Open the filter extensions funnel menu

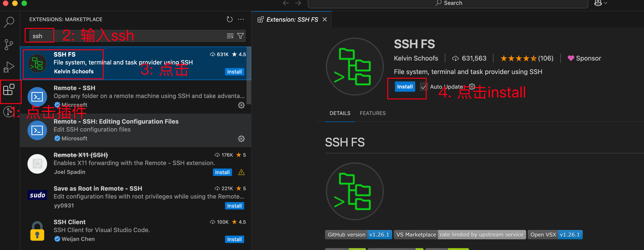pos(240,36)
